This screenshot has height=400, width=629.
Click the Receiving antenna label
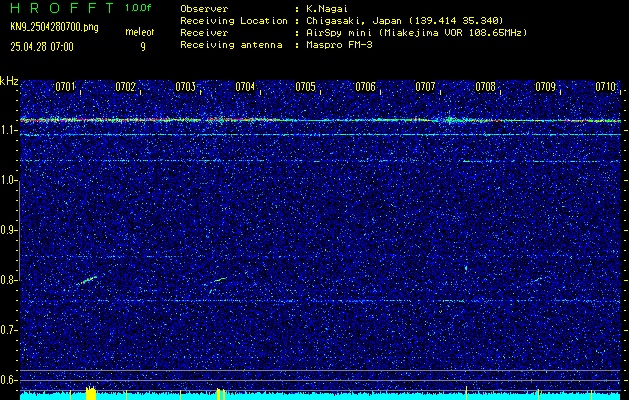[x=231, y=45]
